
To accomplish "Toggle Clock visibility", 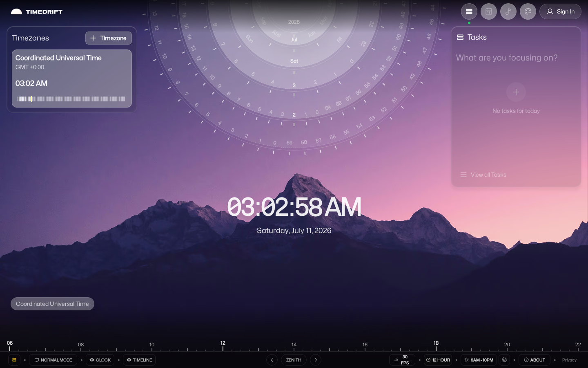I will pyautogui.click(x=100, y=360).
